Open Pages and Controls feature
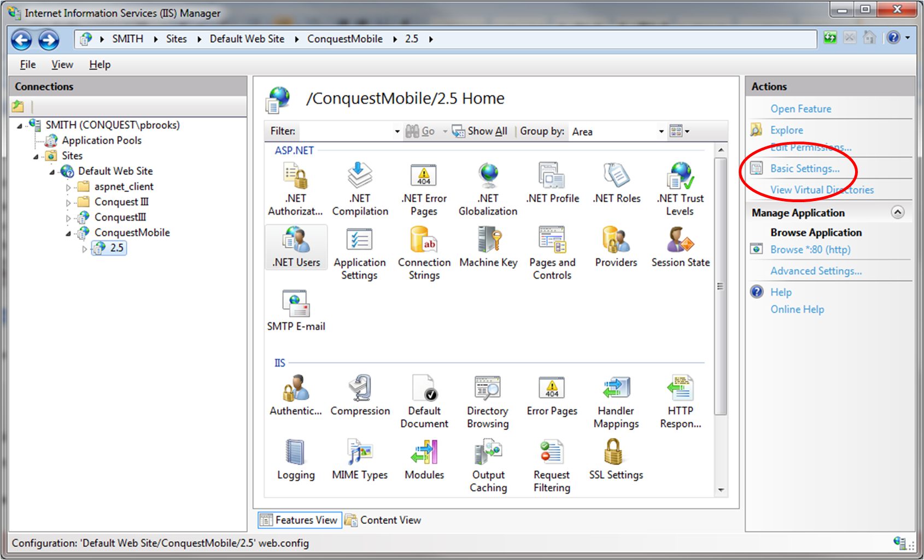The image size is (924, 560). click(552, 253)
